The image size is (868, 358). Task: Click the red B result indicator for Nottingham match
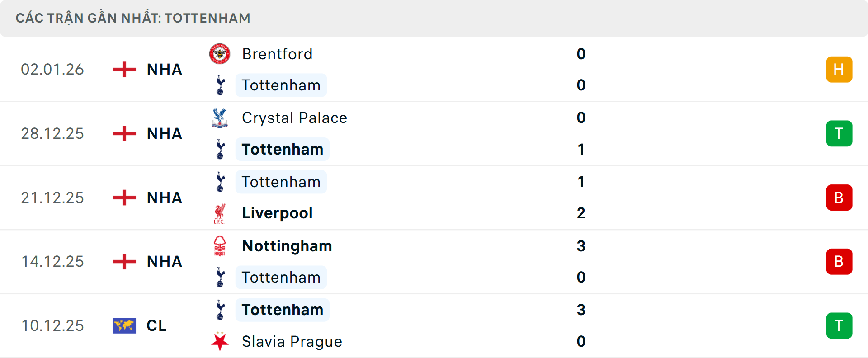pyautogui.click(x=840, y=261)
